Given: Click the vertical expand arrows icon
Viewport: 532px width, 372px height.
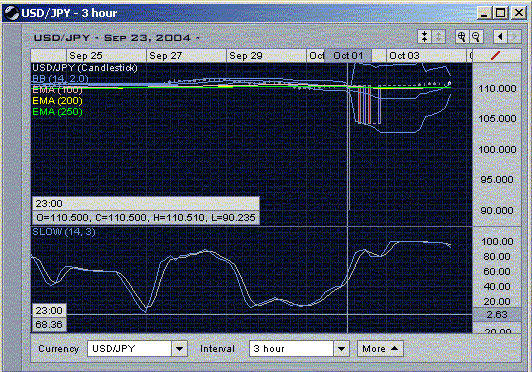Looking at the screenshot, I should 438,37.
